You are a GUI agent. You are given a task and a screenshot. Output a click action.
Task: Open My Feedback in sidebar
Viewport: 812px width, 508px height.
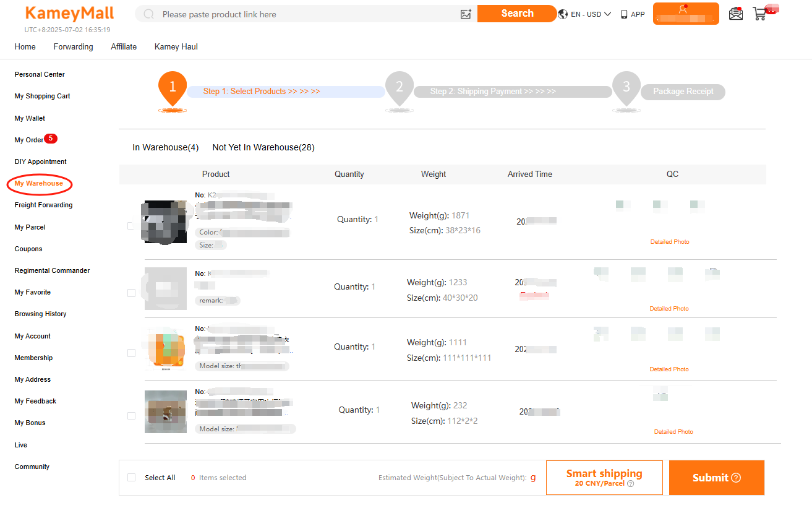[x=35, y=401]
